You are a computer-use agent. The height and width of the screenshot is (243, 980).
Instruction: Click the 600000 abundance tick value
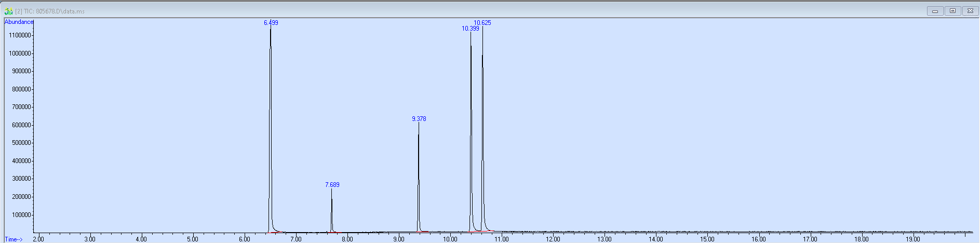[x=21, y=125]
